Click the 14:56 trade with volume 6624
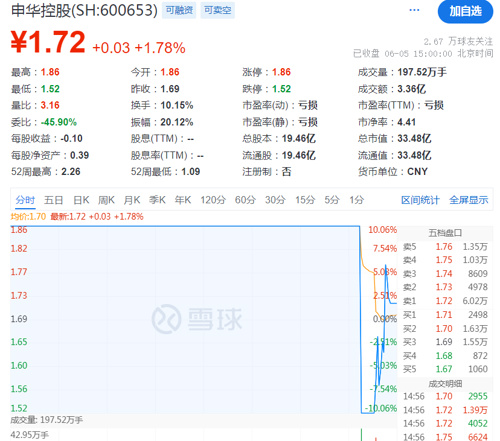Viewport: 500px width, 441px height. (445, 436)
